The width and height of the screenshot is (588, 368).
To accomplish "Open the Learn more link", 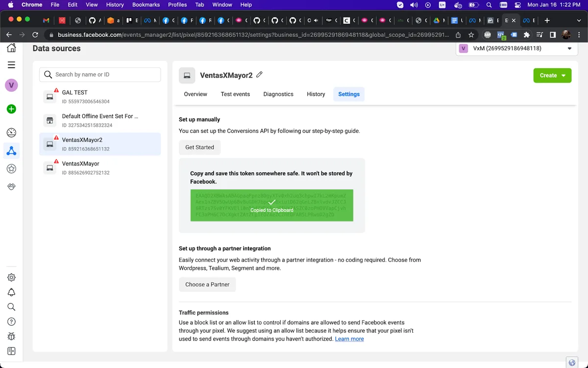I will coord(349,339).
